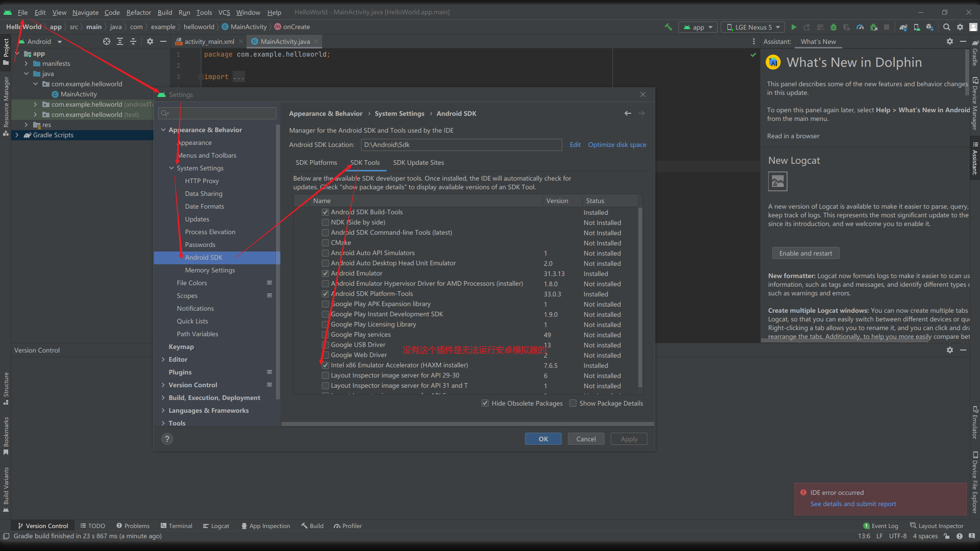
Task: Click the Search Everywhere magnifier icon
Action: click(947, 27)
